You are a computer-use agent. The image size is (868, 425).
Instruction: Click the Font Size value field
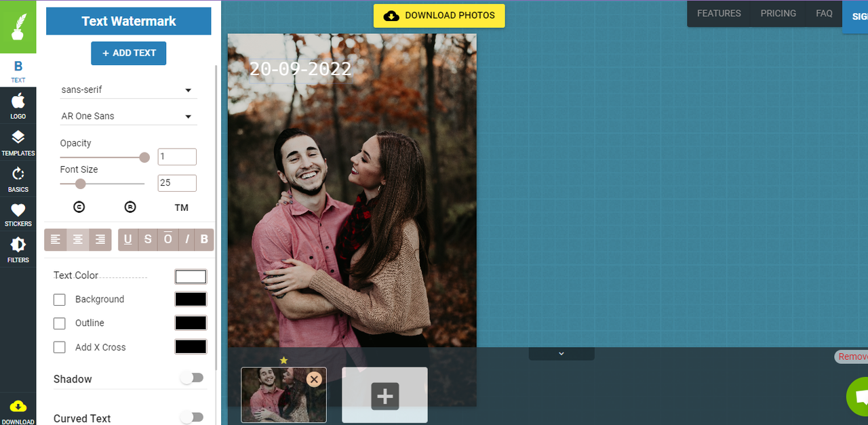pos(177,183)
